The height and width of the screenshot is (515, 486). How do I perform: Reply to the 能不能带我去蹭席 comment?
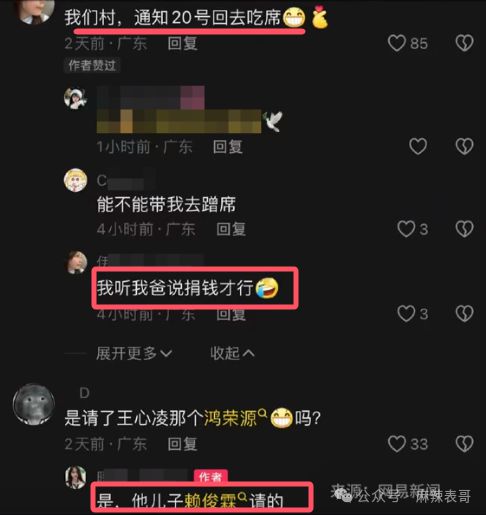click(231, 229)
